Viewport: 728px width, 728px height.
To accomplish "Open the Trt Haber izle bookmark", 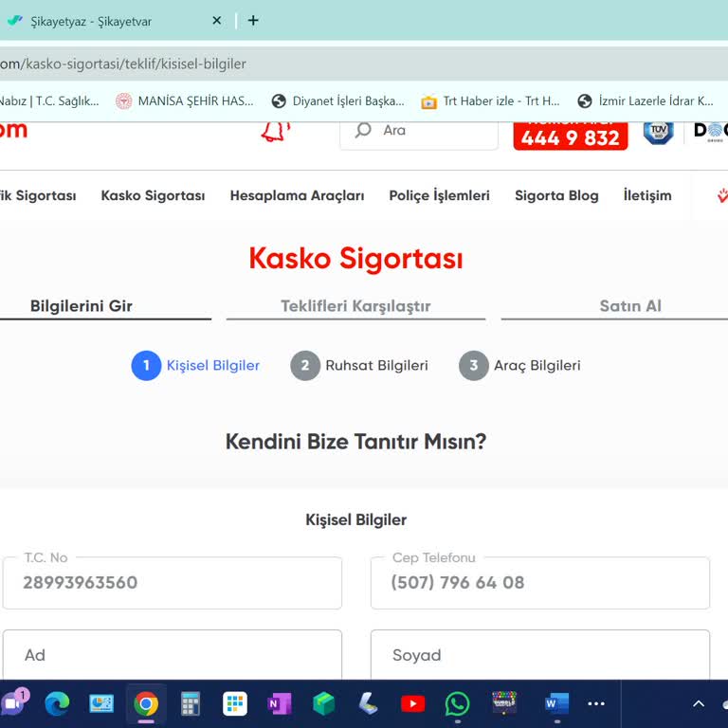I will tap(490, 100).
